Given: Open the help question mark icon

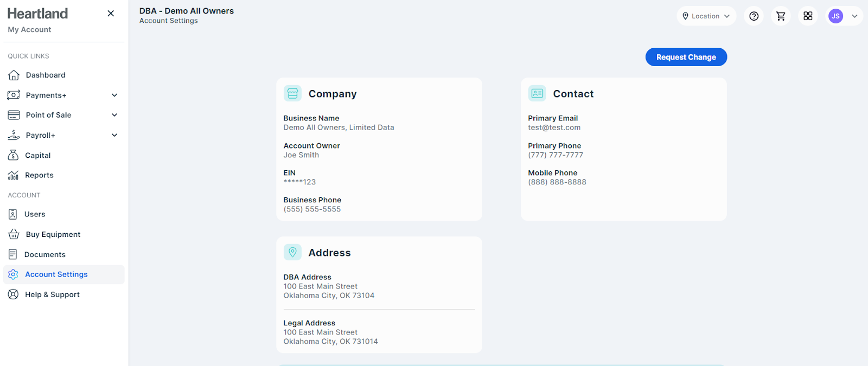Looking at the screenshot, I should tap(754, 16).
